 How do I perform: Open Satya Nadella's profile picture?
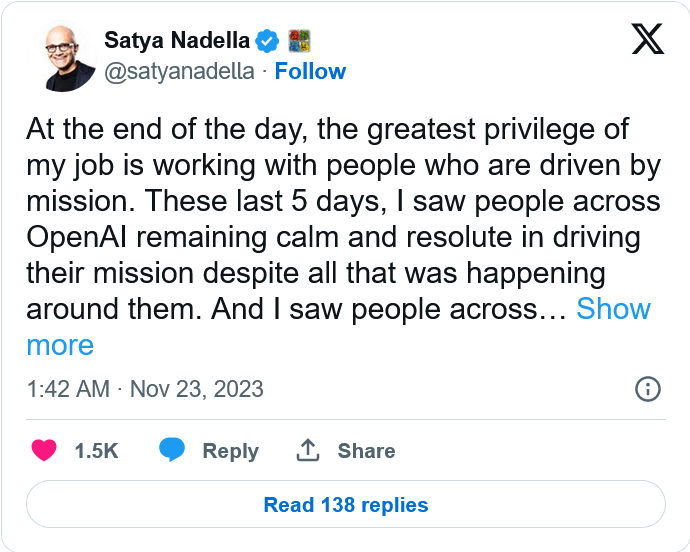click(62, 56)
